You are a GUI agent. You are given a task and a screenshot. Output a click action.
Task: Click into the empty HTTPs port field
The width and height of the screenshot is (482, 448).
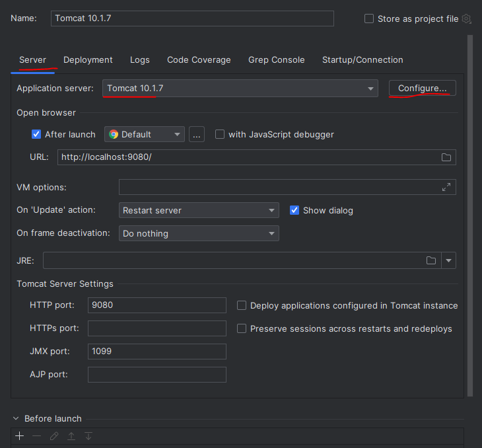click(x=157, y=328)
